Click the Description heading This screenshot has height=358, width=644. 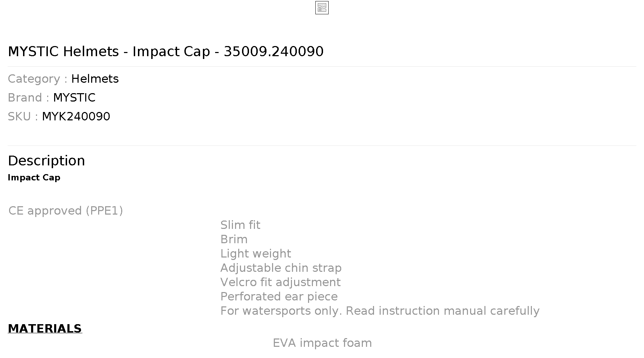(x=46, y=161)
